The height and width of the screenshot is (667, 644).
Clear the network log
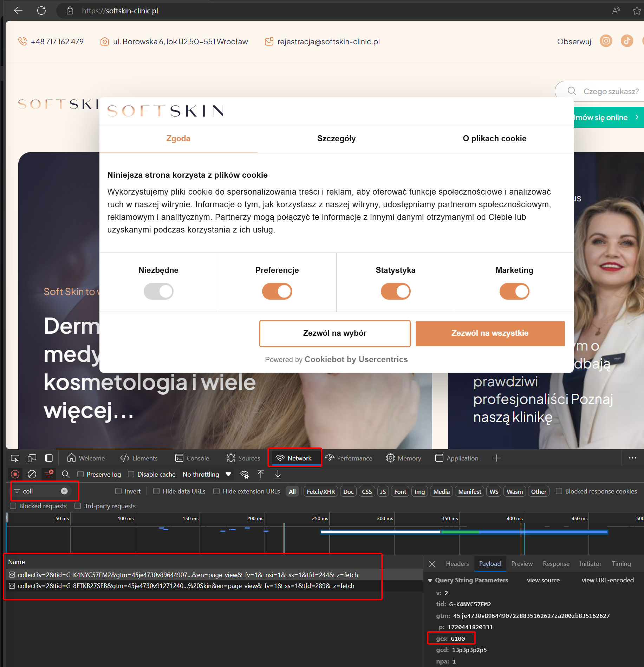[32, 474]
